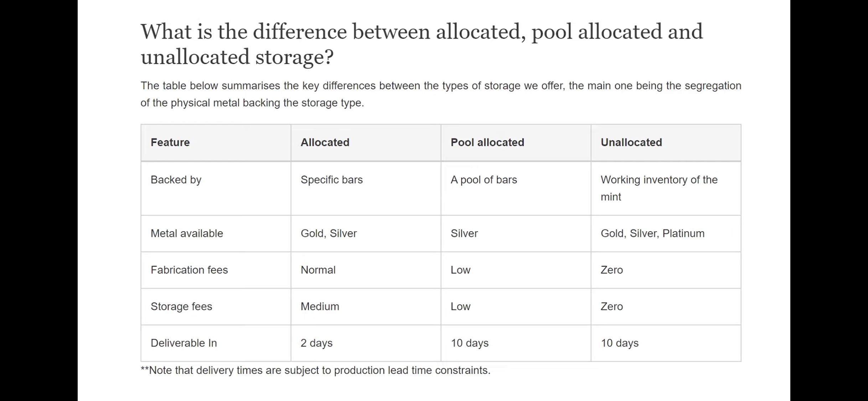The image size is (868, 401).
Task: Click the Normal fabrication fees cell
Action: pyautogui.click(x=318, y=270)
